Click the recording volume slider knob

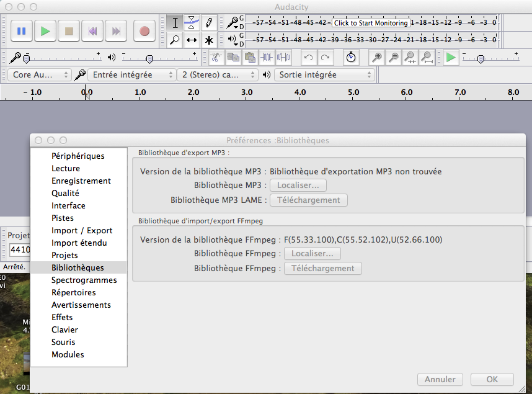[26, 59]
